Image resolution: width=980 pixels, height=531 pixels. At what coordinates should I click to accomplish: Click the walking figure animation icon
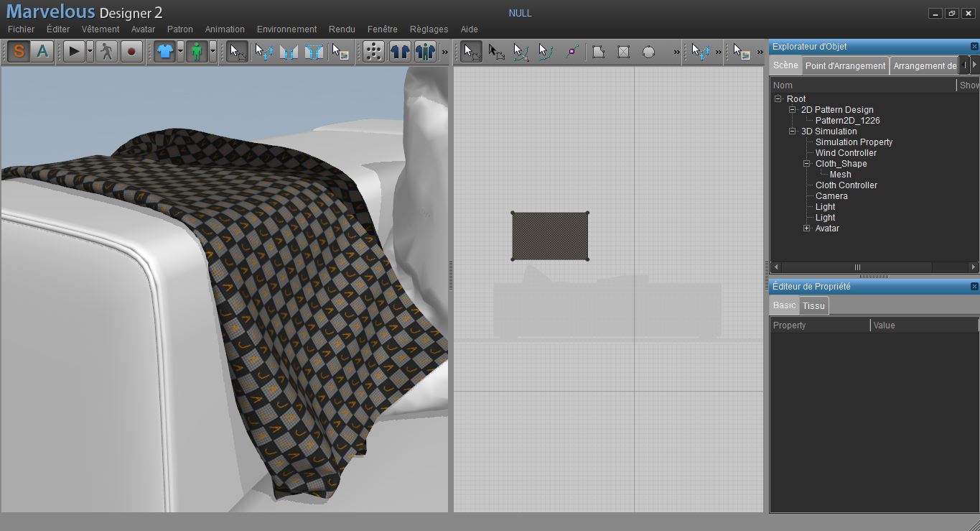click(106, 52)
